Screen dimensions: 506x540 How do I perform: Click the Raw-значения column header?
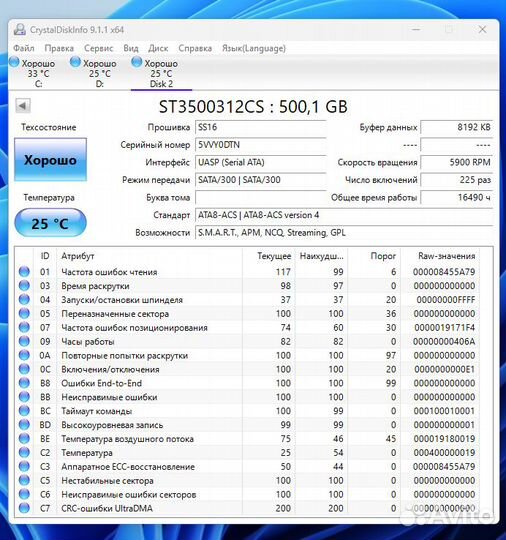pyautogui.click(x=440, y=256)
